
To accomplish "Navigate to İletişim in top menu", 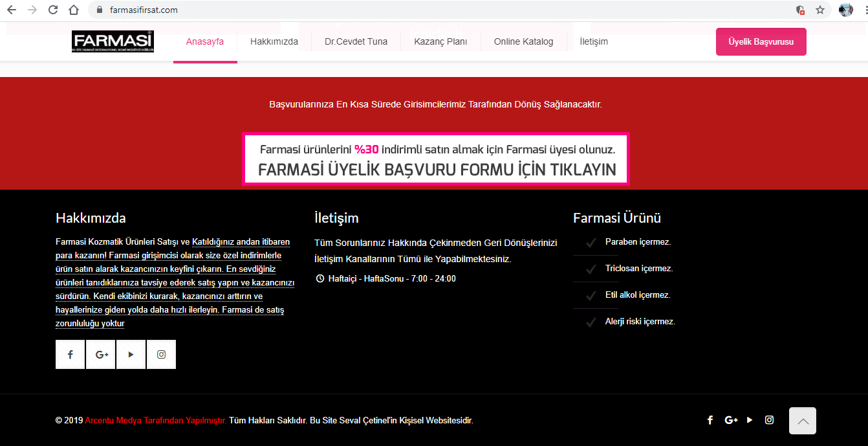I will tap(594, 41).
